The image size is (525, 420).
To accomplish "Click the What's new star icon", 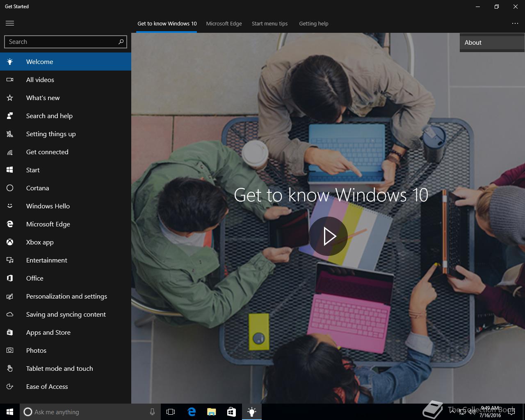I will point(10,98).
